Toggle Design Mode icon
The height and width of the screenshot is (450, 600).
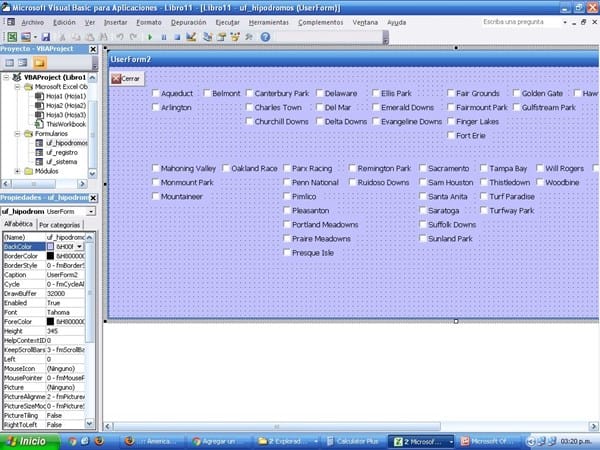point(191,37)
